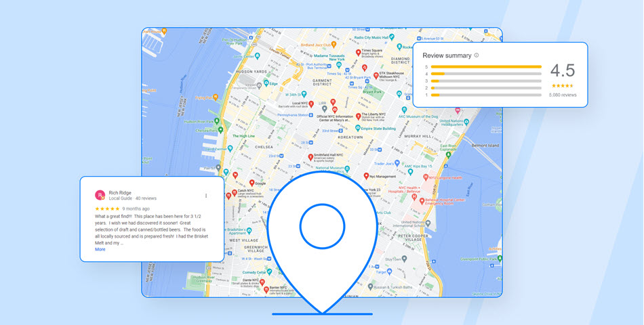Click the Review summary info icon
Viewport: 644px width, 325px height.
tap(477, 55)
